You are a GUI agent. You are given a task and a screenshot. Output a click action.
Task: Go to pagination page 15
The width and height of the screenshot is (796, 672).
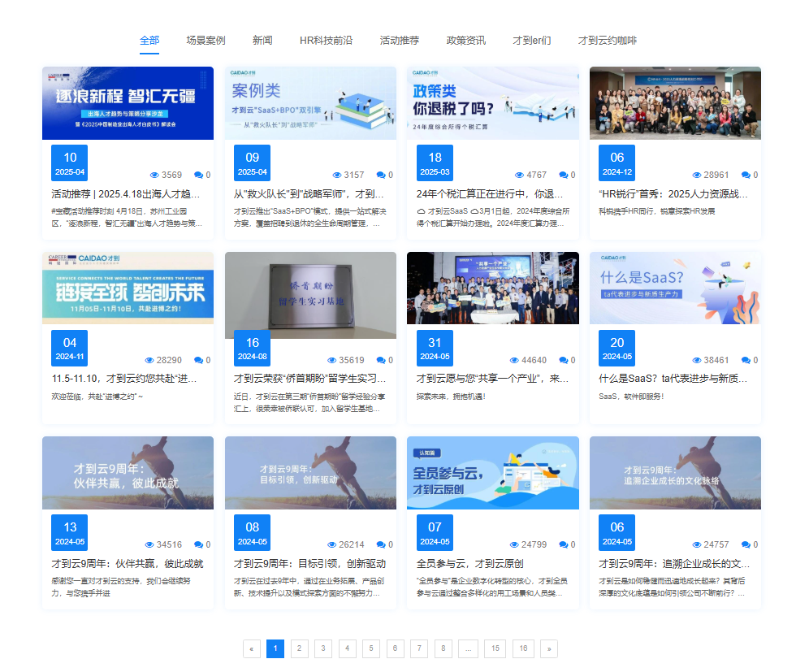[x=495, y=648]
